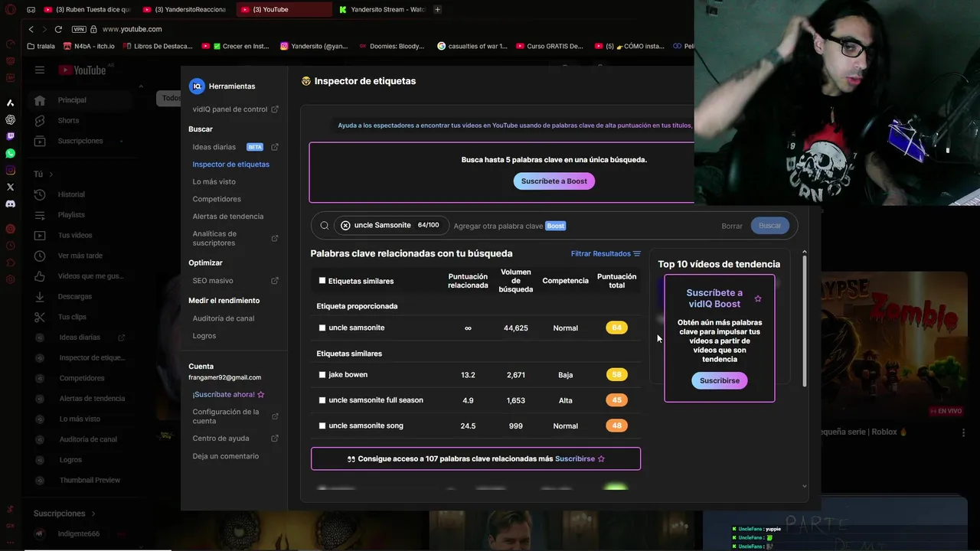Open 'Alertas de tendencia' in vidIQ menu
980x551 pixels.
coord(228,217)
